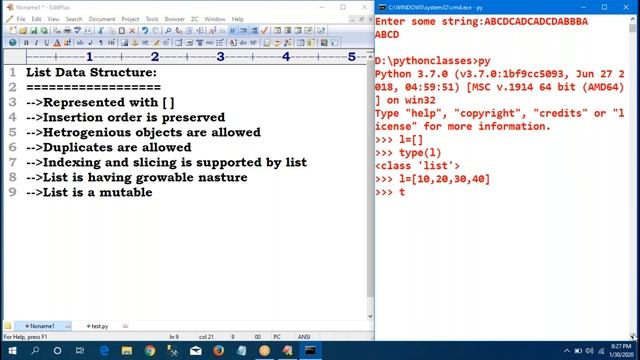Open Cortana circle icon on taskbar

[x=58, y=351]
